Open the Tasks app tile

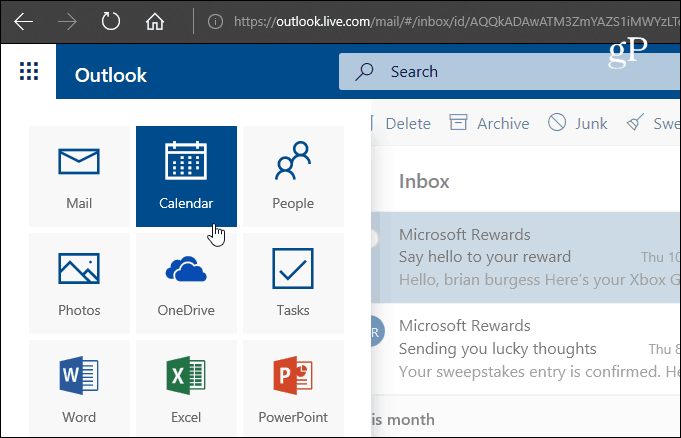click(293, 283)
